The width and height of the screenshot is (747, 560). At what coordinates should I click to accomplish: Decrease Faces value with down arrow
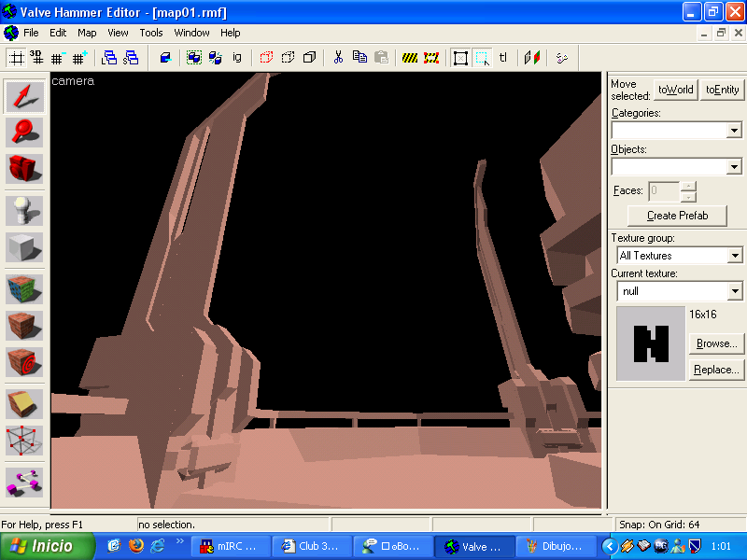[x=688, y=197]
